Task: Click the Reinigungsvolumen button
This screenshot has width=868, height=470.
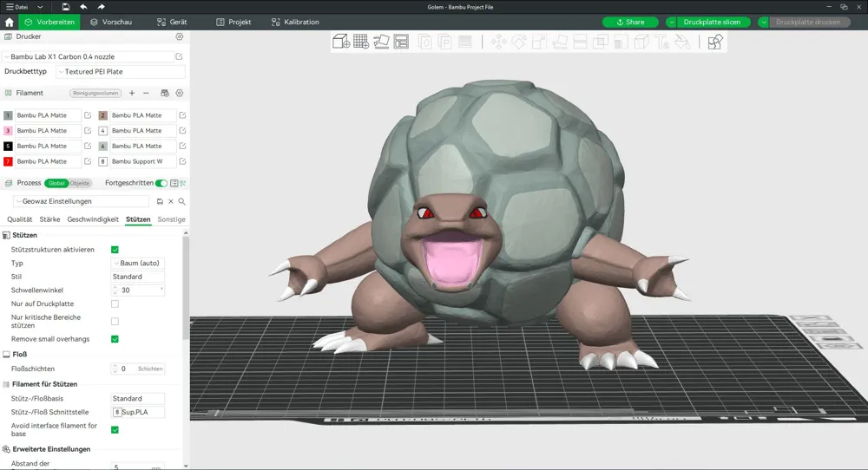Action: pyautogui.click(x=95, y=93)
